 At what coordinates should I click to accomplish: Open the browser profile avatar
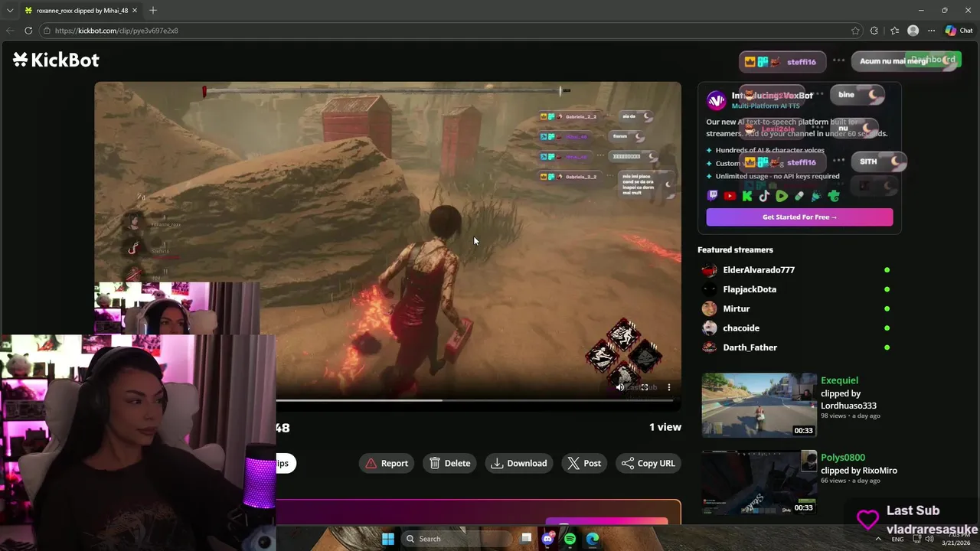(913, 31)
